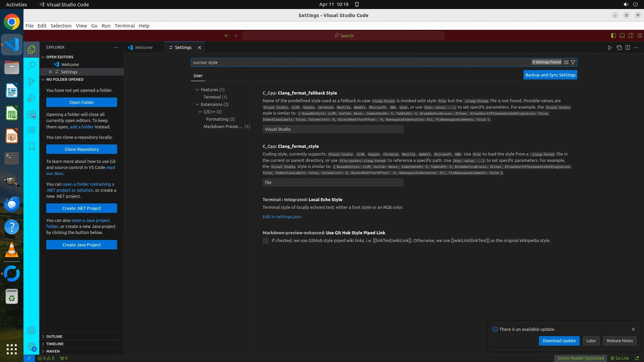Toggle Primary Side Bar layout icon
This screenshot has width=644, height=362.
pyautogui.click(x=613, y=36)
